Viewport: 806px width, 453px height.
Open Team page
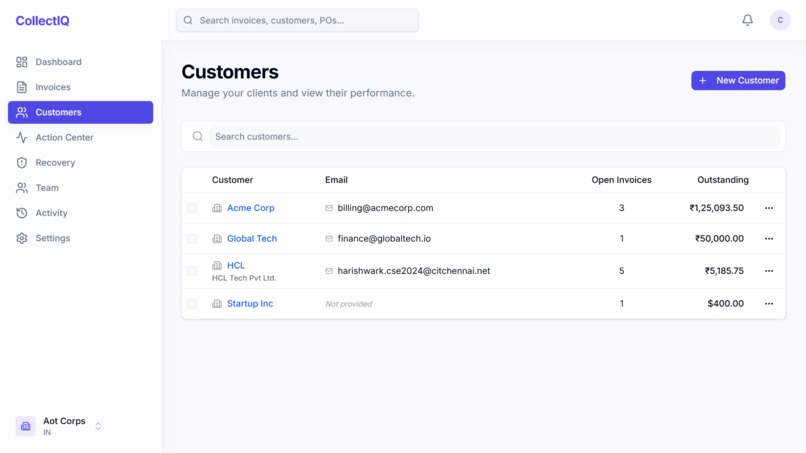(80, 188)
